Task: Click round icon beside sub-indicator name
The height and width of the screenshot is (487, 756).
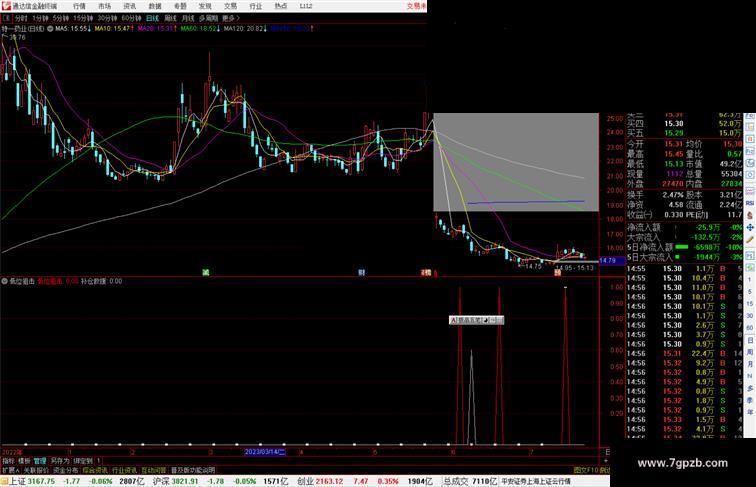Action: [x=5, y=281]
